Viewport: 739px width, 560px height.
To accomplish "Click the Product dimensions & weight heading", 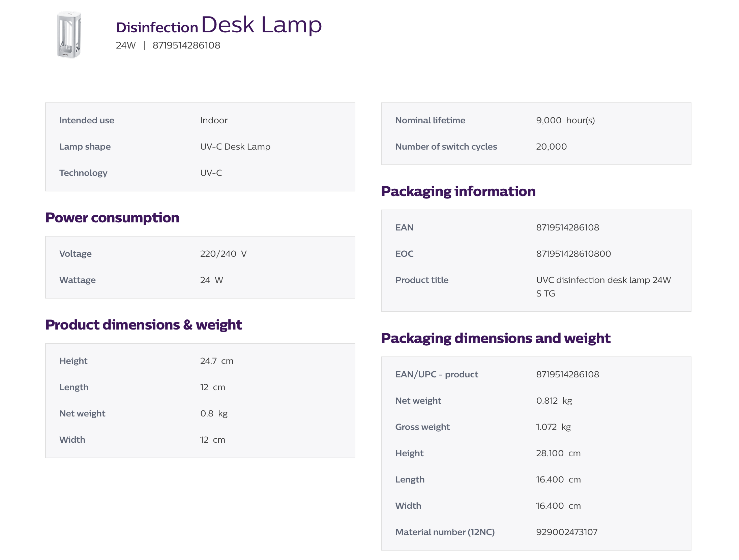I will coord(144,325).
